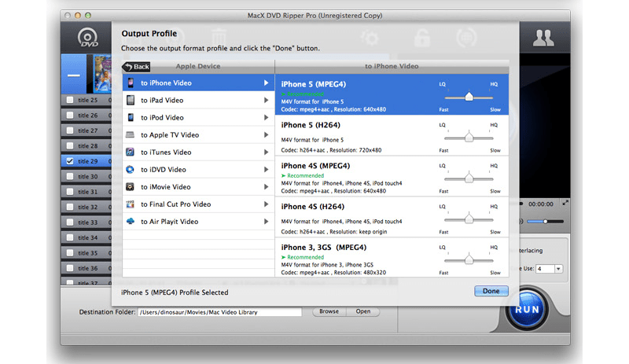Image resolution: width=629 pixels, height=364 pixels.
Task: Select the iPhone 4S (MPEG4) profile
Action: tap(392, 177)
